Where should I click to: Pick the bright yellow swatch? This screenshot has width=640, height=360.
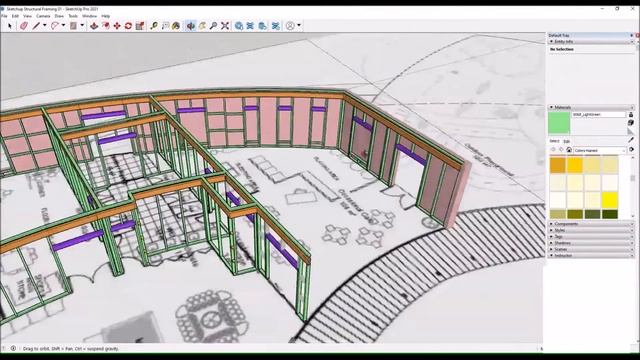[610, 200]
